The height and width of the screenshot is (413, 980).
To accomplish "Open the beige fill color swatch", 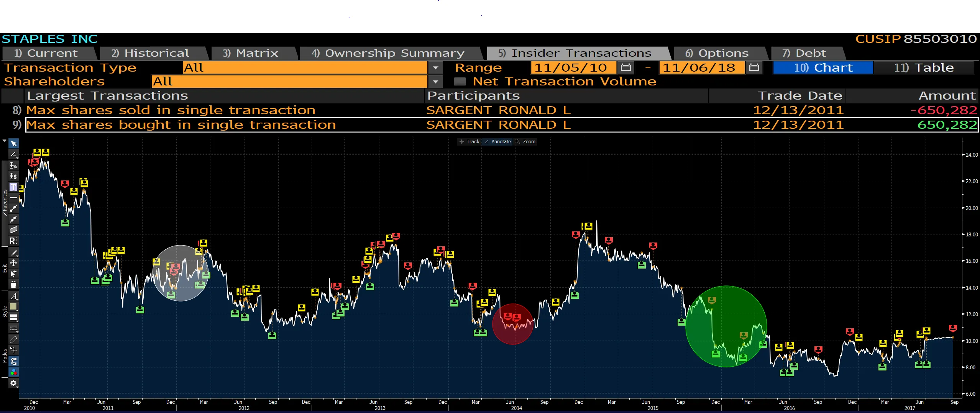I will (x=13, y=306).
